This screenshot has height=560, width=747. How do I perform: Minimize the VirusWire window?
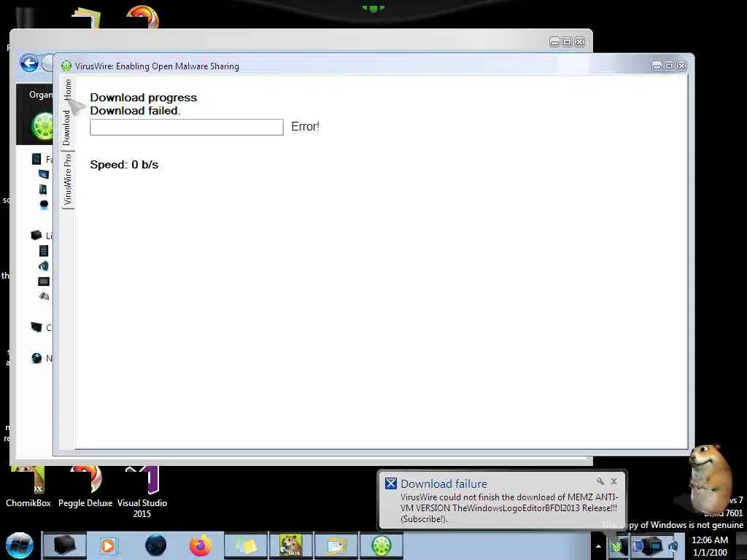tap(657, 66)
